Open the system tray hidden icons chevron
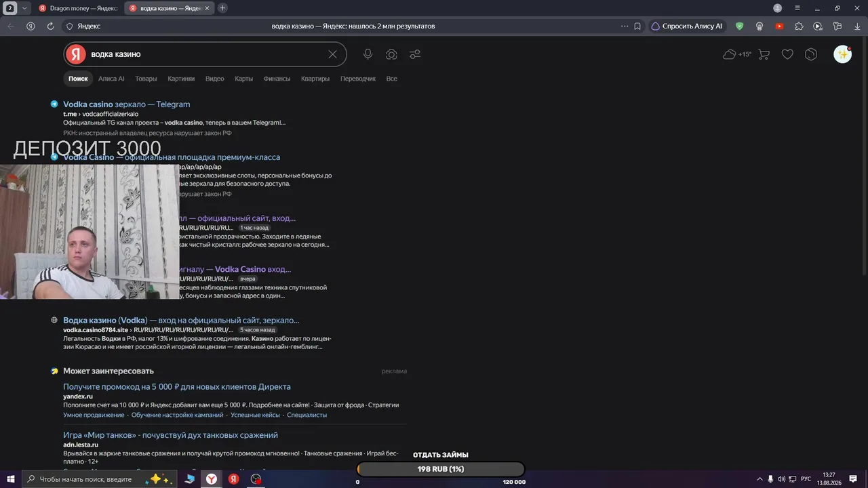 (759, 479)
